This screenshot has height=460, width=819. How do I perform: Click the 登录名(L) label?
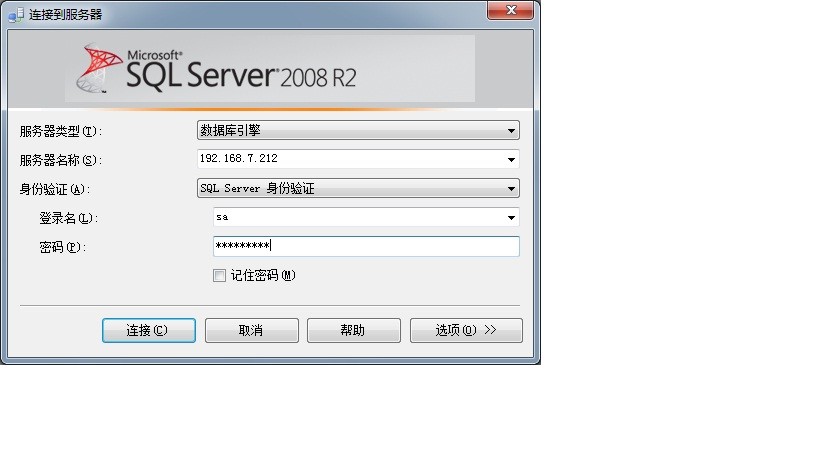68,218
